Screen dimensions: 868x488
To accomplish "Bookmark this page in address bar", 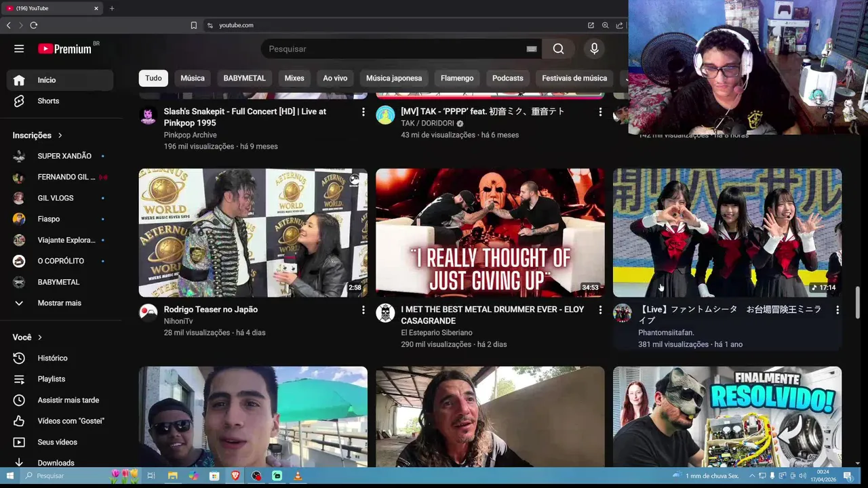I will (194, 25).
